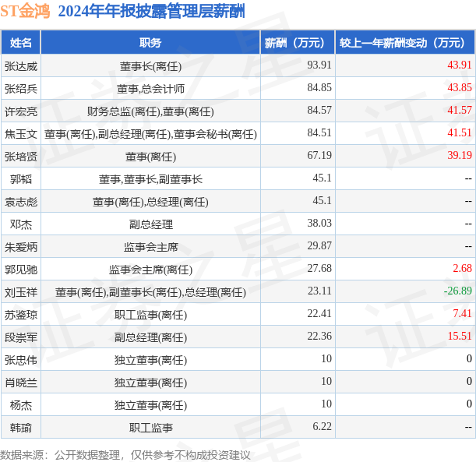The height and width of the screenshot is (462, 476).
Task: Click the name cell '朱爱炳'
Action: pos(20,247)
